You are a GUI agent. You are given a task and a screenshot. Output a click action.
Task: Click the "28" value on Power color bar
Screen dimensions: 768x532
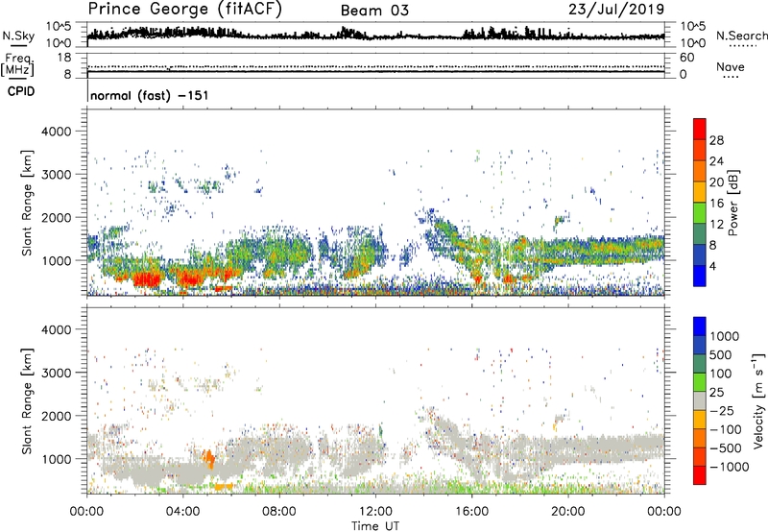coord(716,140)
